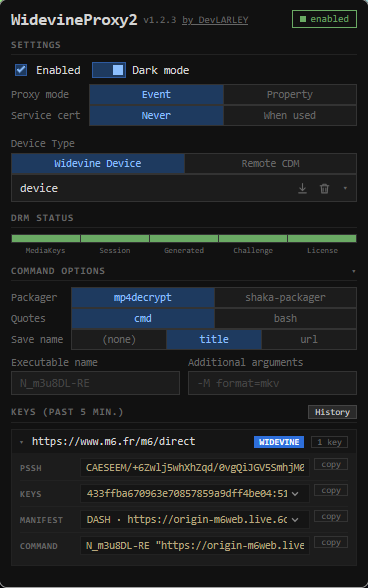Viewport: 368px width, 588px height.
Task: Click the PSSH value field
Action: [195, 468]
